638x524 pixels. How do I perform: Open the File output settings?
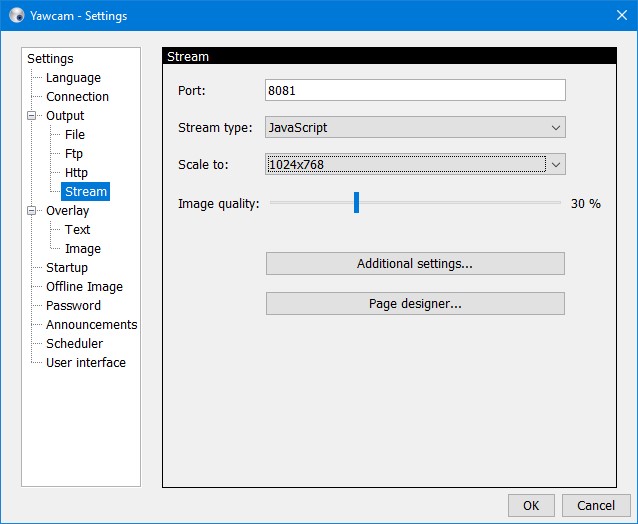[75, 135]
